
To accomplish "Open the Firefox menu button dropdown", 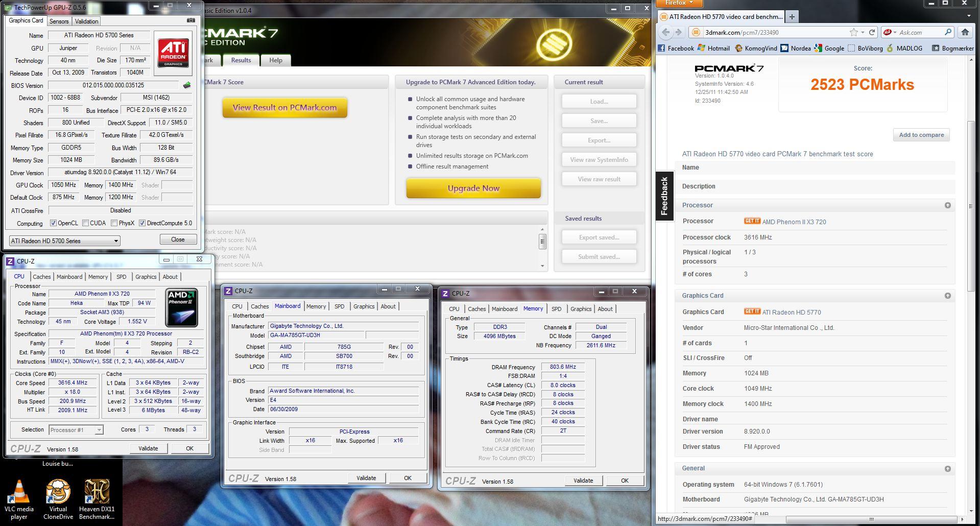I will click(x=679, y=3).
